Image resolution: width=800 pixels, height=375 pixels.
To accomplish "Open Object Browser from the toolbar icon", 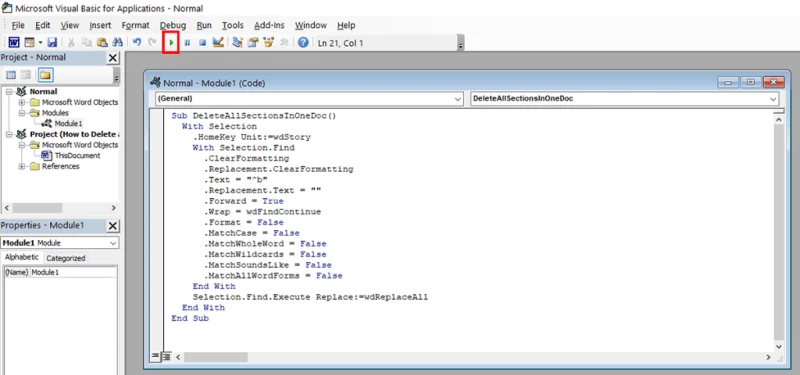I will pyautogui.click(x=268, y=43).
